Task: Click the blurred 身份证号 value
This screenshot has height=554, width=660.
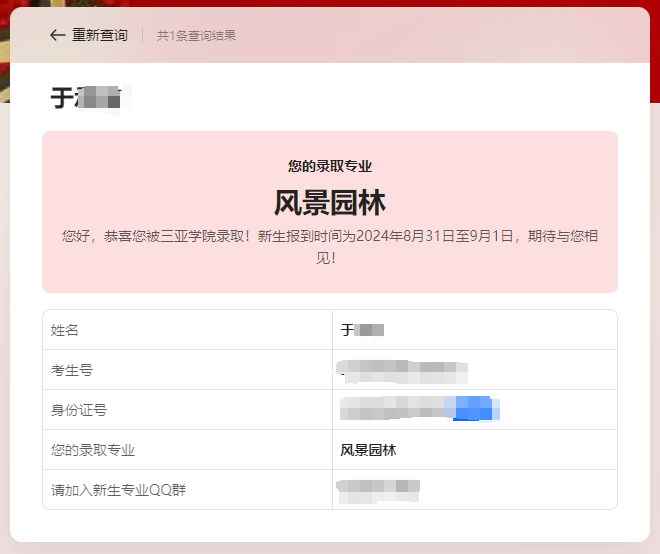Action: click(x=400, y=409)
